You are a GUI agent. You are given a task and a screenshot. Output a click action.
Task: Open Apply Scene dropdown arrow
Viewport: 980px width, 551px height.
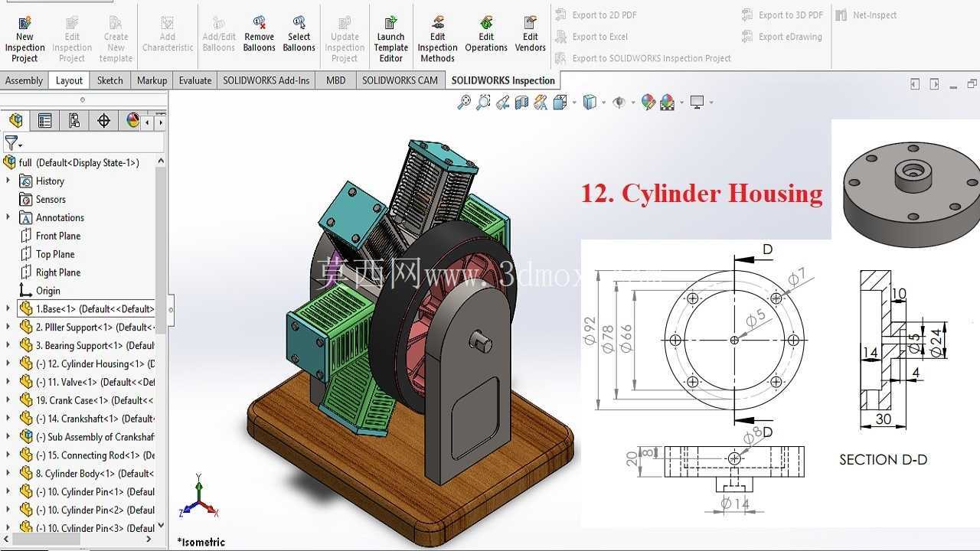[x=681, y=103]
